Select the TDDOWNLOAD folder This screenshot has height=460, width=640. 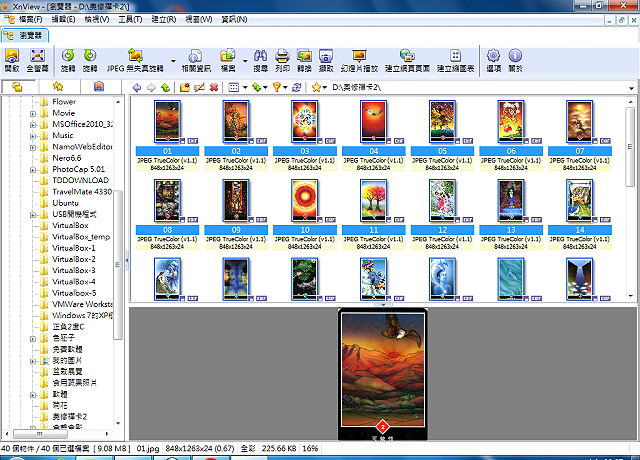tap(80, 180)
